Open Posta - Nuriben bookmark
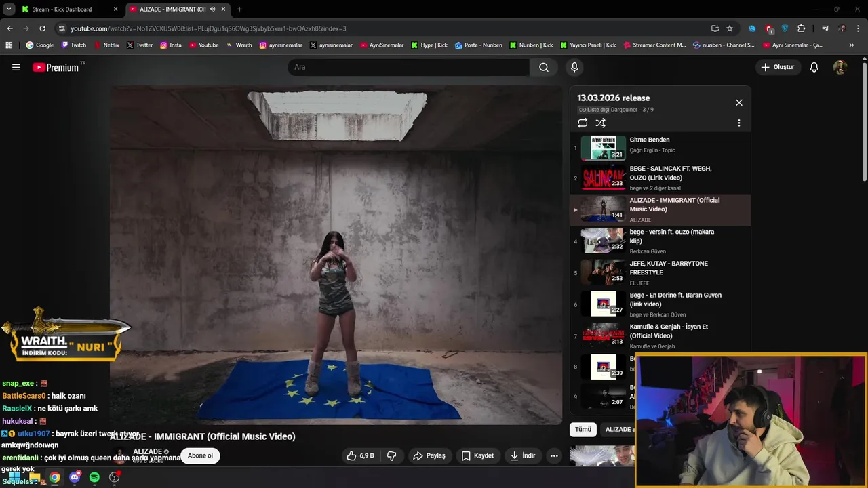 (x=478, y=45)
